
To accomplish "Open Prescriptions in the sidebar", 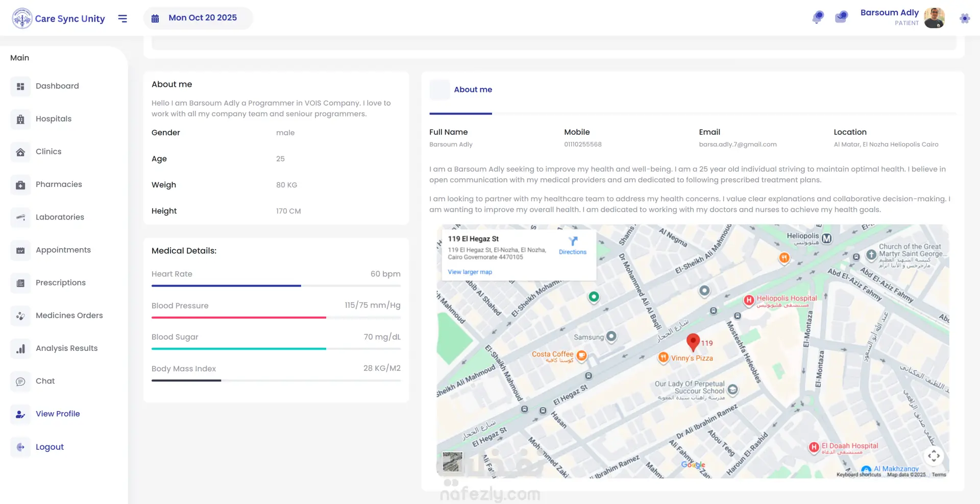I will pyautogui.click(x=61, y=283).
